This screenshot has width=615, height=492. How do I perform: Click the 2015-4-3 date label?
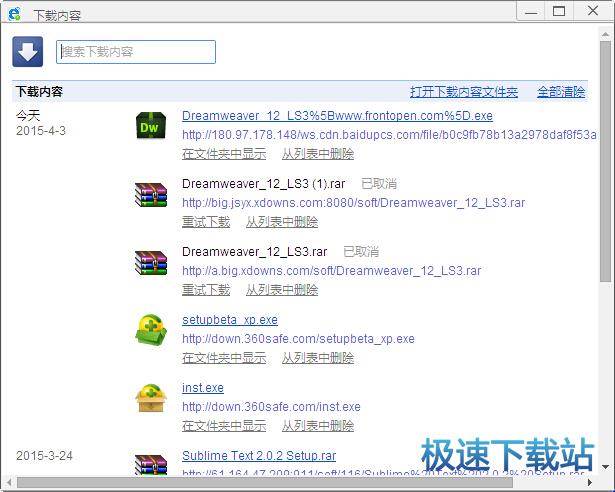click(x=41, y=131)
